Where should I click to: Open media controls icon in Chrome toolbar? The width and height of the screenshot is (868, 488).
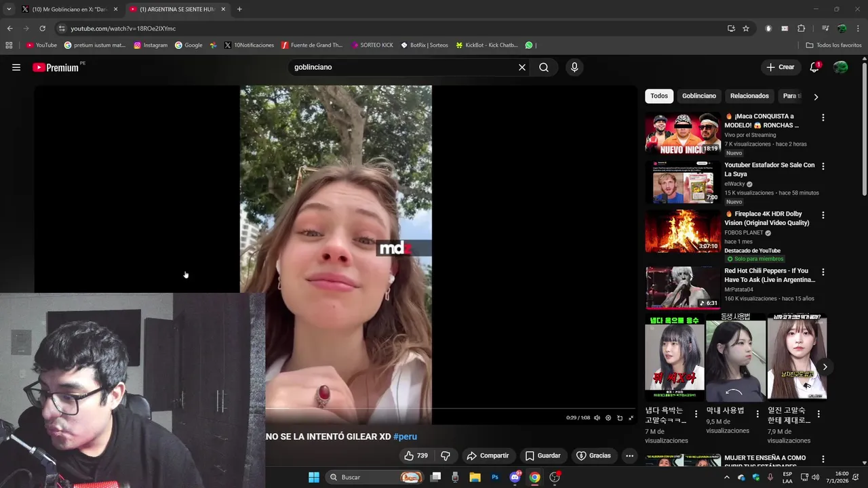(x=825, y=28)
